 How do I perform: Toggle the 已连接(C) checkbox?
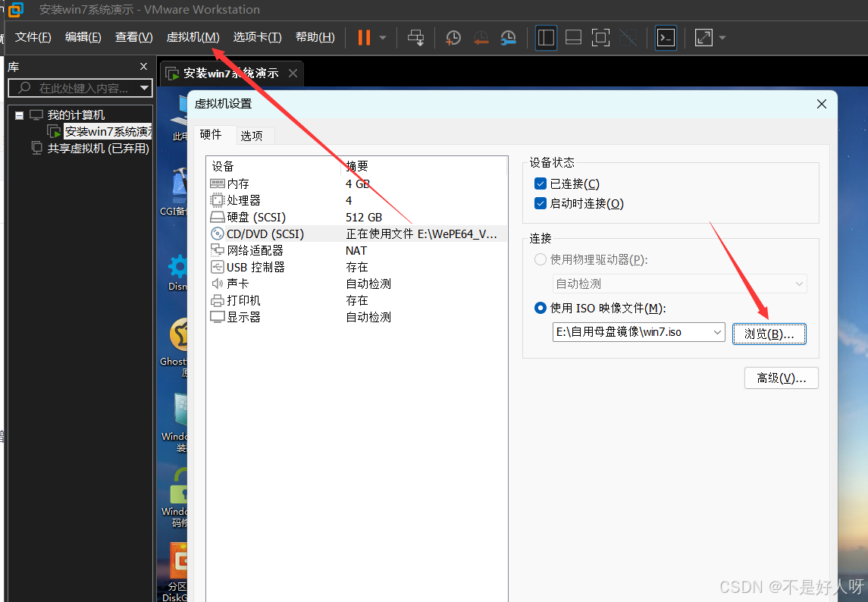pyautogui.click(x=541, y=183)
